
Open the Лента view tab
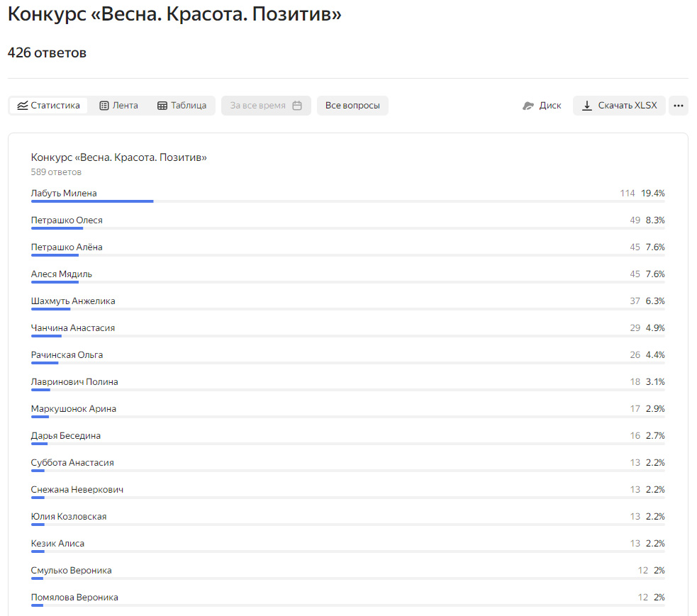click(118, 106)
